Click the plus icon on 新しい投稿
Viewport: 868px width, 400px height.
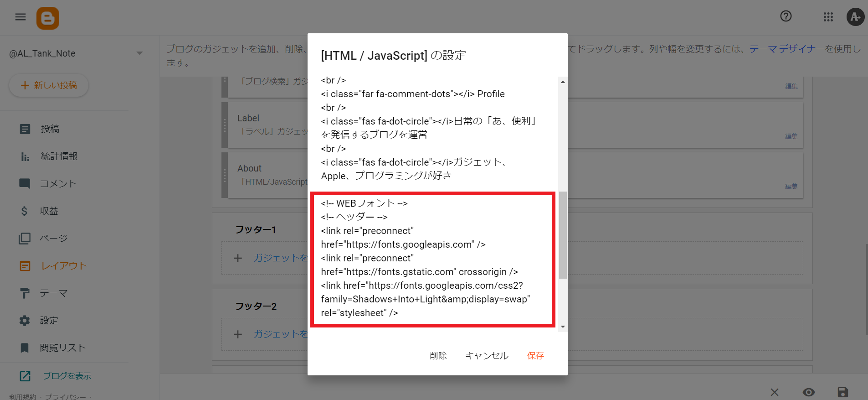tap(25, 85)
